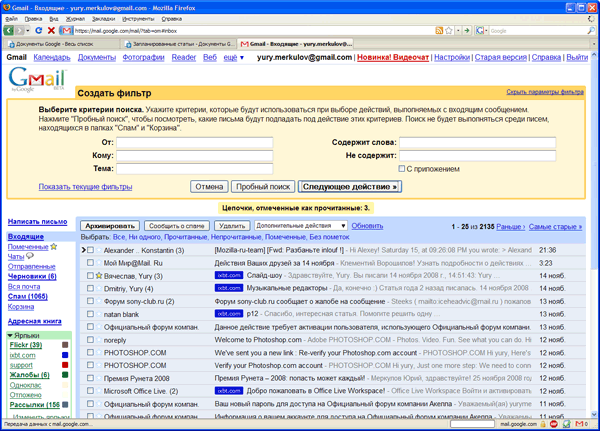Click the Архивировать button
This screenshot has height=431, width=600.
pyautogui.click(x=110, y=226)
